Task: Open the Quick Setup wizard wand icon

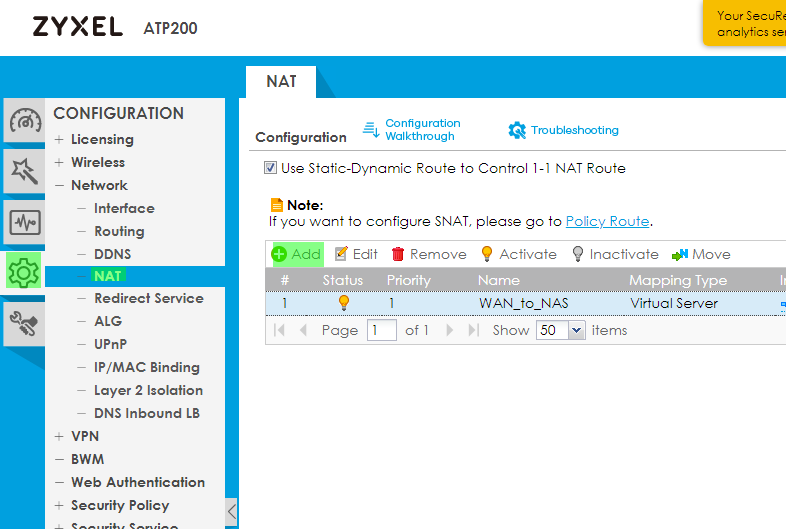Action: pyautogui.click(x=25, y=171)
